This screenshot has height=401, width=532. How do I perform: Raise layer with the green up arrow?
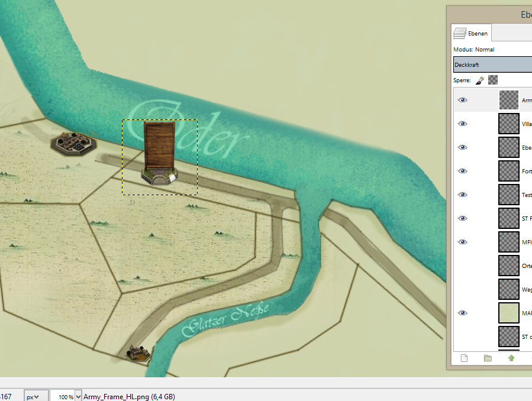click(511, 358)
